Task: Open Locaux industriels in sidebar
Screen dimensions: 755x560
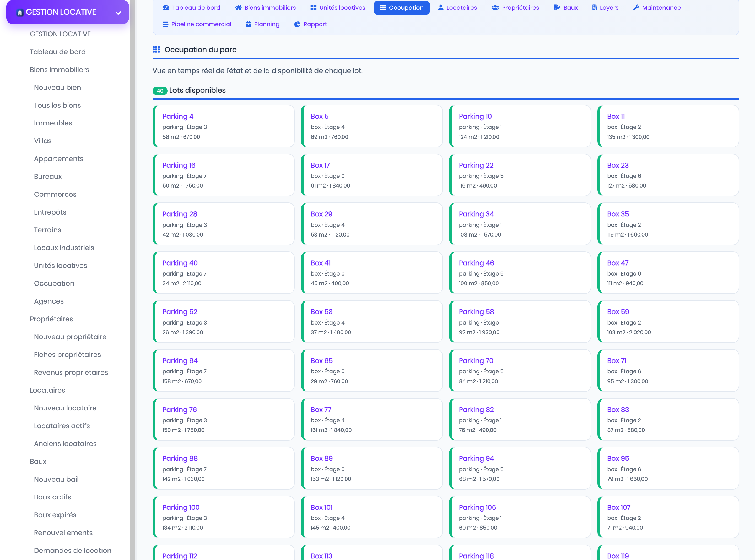Action: (64, 248)
